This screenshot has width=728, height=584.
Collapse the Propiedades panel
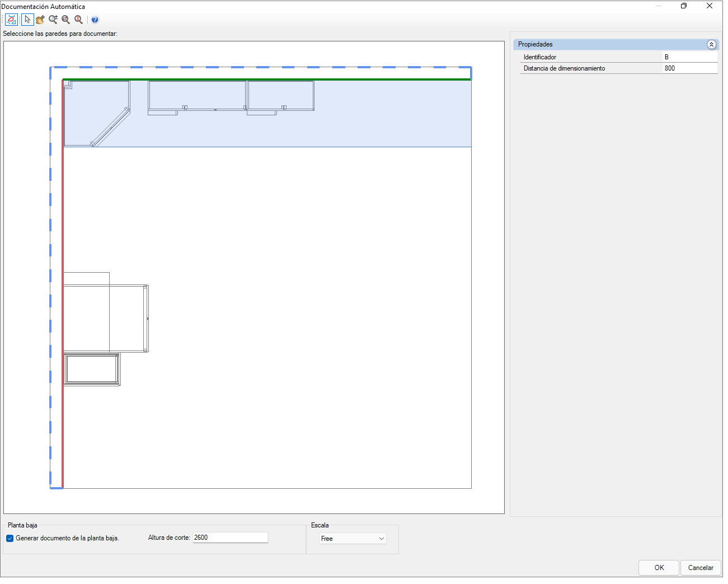(711, 44)
